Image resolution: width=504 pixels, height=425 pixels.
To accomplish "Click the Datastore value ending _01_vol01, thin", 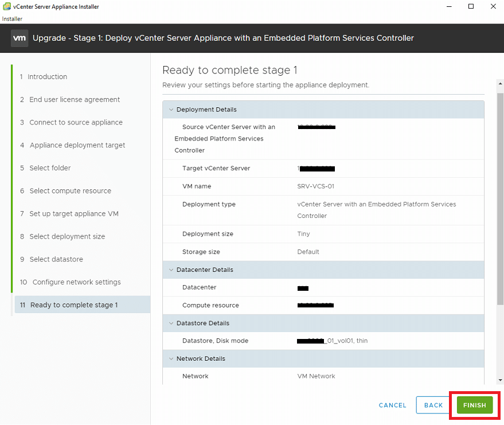I will (333, 341).
